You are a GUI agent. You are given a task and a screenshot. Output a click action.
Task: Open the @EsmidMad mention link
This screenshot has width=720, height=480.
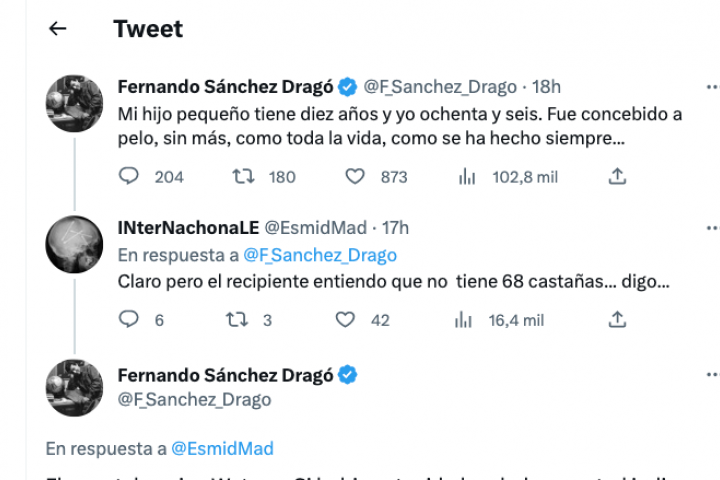coord(222,448)
